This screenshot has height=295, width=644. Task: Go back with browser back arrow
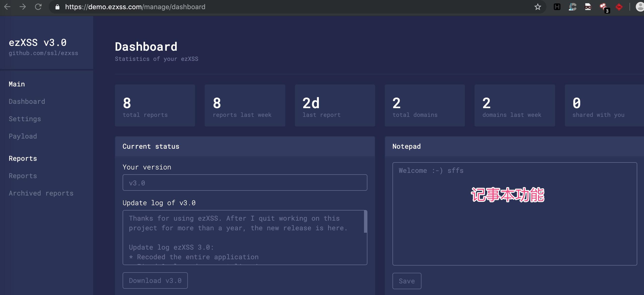coord(7,7)
